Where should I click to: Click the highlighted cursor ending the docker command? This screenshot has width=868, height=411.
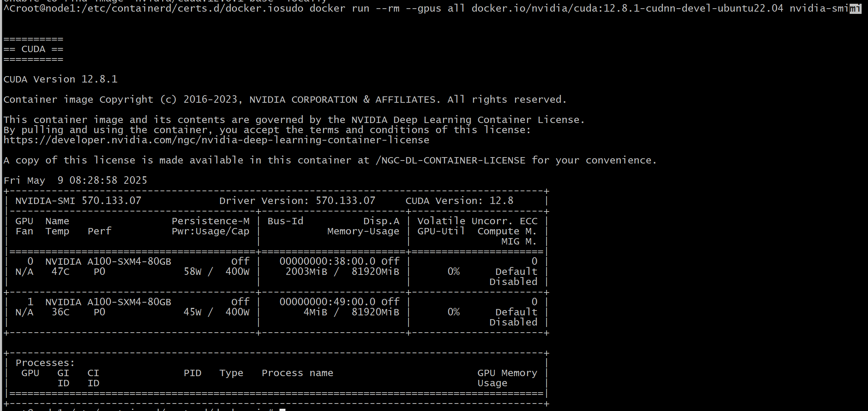click(855, 8)
